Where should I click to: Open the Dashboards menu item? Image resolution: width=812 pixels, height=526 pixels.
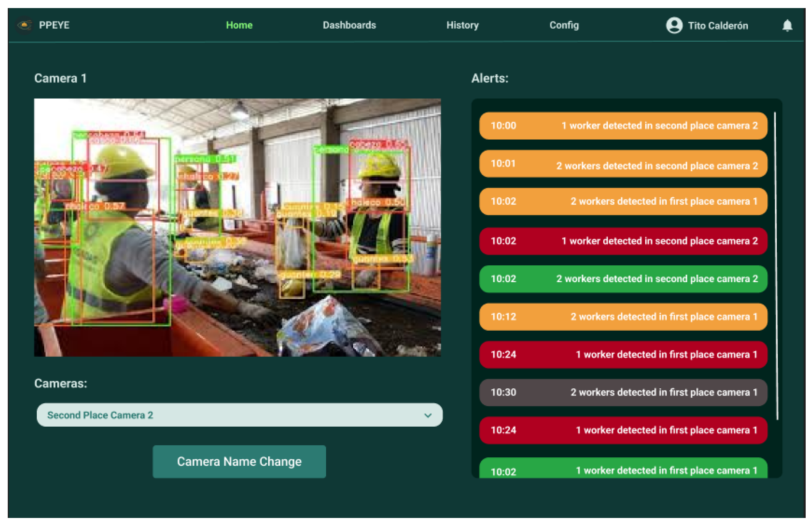[x=349, y=25]
